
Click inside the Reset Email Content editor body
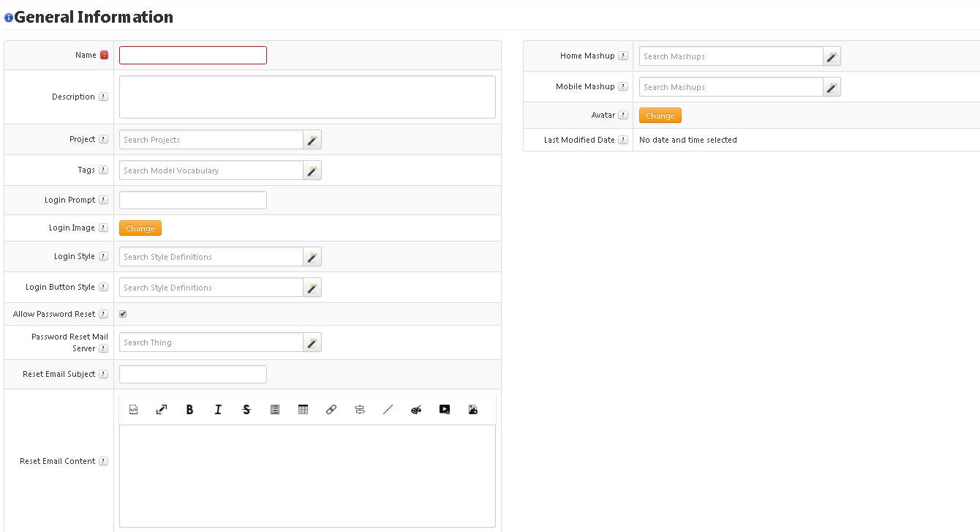307,476
